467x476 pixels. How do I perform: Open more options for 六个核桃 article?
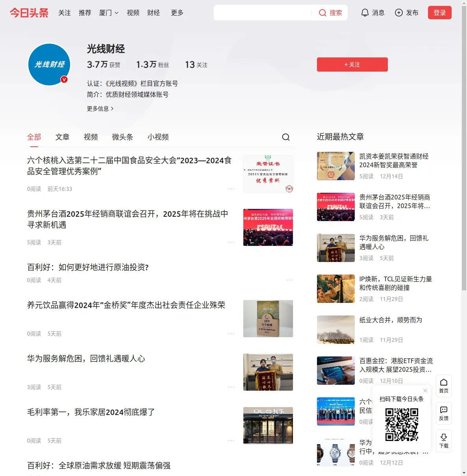tap(231, 189)
